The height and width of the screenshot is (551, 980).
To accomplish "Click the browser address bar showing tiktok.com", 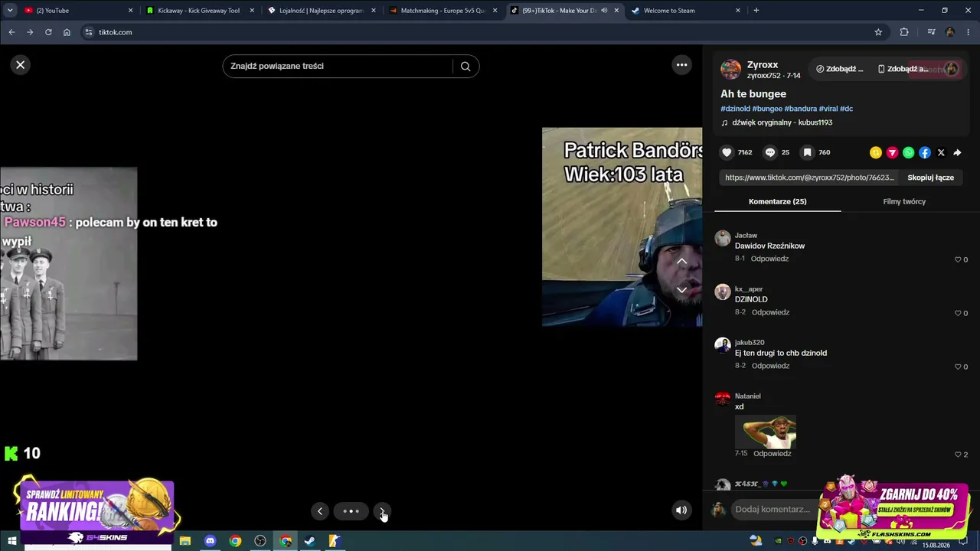I will click(x=482, y=32).
